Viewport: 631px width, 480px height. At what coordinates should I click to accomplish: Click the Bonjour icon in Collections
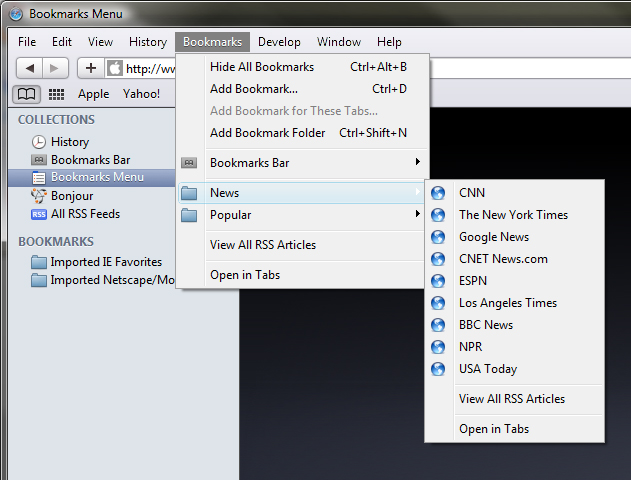click(x=39, y=196)
